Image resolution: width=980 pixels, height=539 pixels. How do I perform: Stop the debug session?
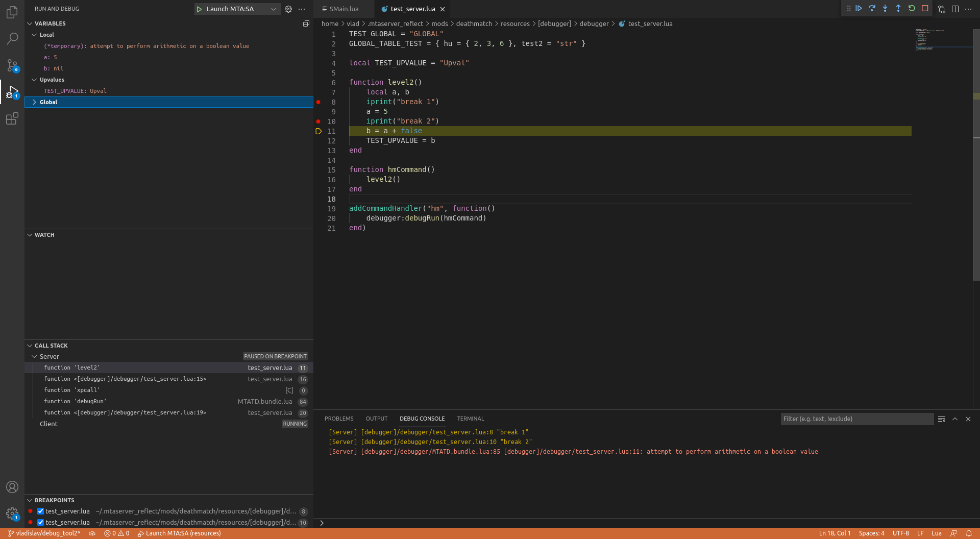tap(925, 9)
